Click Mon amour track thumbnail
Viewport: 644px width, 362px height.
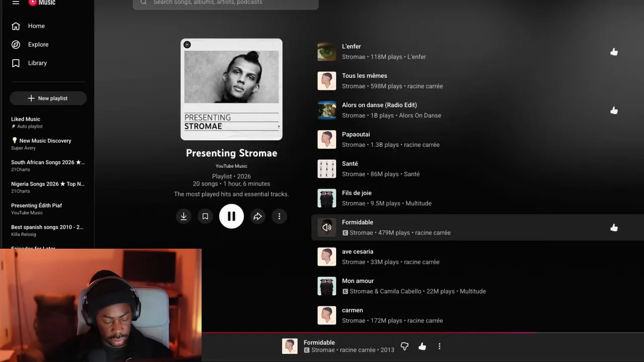pyautogui.click(x=327, y=286)
